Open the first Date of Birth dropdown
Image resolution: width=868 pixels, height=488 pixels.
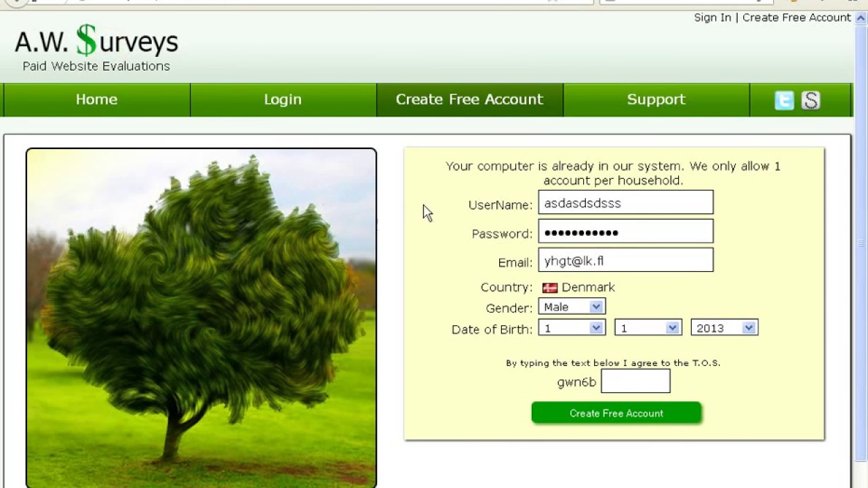click(572, 328)
